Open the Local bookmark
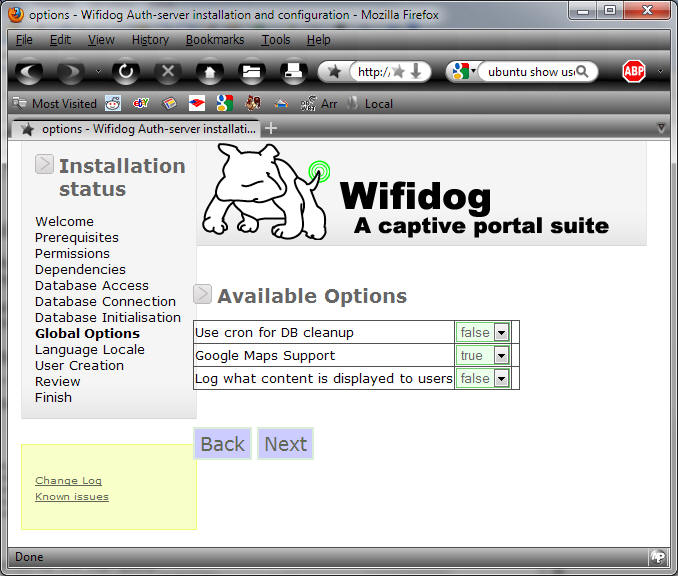Image resolution: width=678 pixels, height=576 pixels. 371,104
